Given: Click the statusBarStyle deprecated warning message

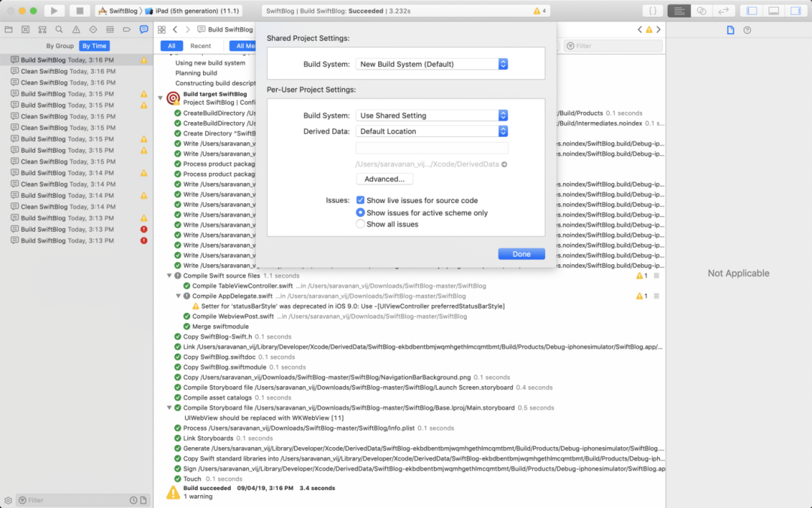Looking at the screenshot, I should [x=353, y=306].
